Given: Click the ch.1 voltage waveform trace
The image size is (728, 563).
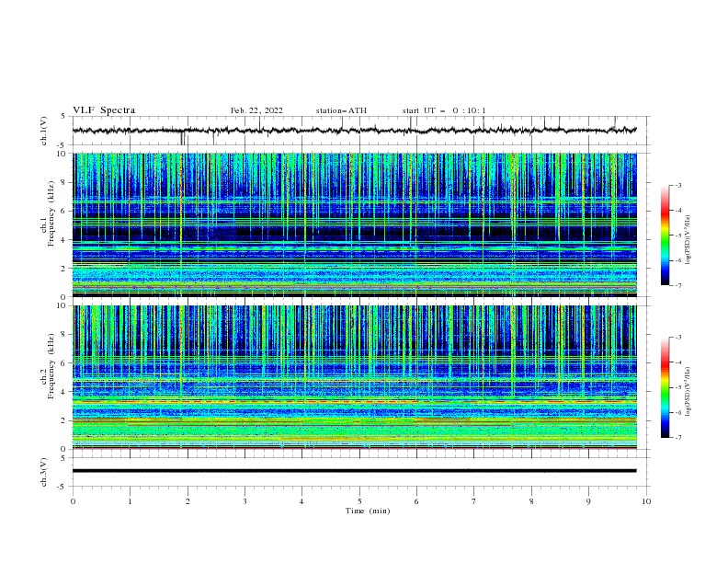Looking at the screenshot, I should 354,131.
